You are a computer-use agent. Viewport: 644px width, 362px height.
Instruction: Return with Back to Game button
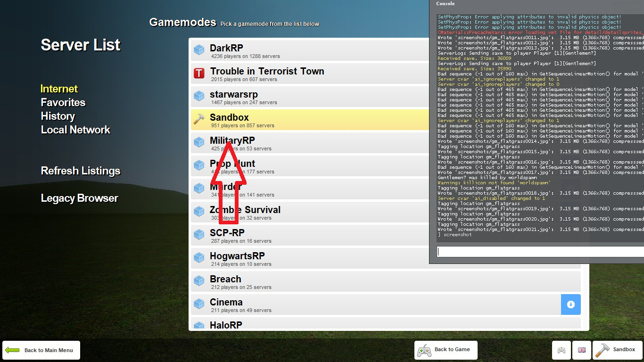tap(446, 350)
